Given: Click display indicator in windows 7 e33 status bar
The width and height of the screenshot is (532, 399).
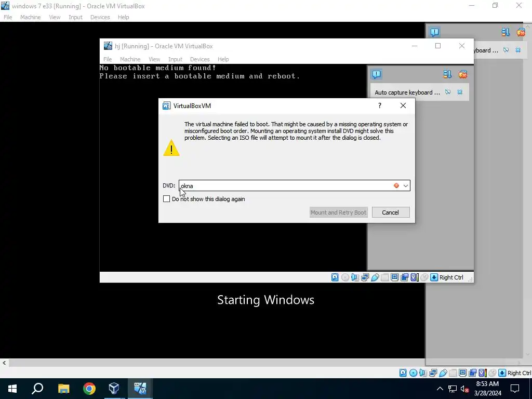Looking at the screenshot, I should coord(462,373).
